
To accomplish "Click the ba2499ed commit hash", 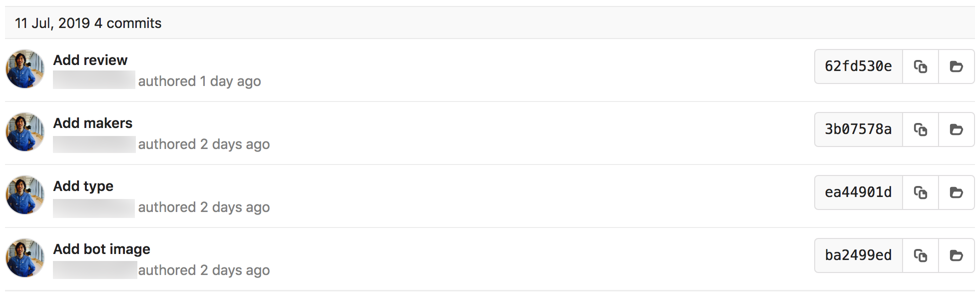I will [x=858, y=255].
